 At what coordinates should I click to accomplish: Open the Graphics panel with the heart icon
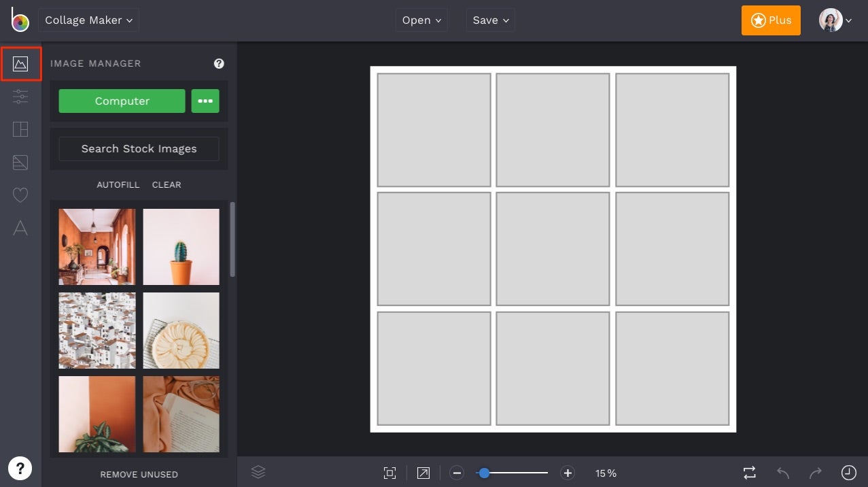[20, 195]
